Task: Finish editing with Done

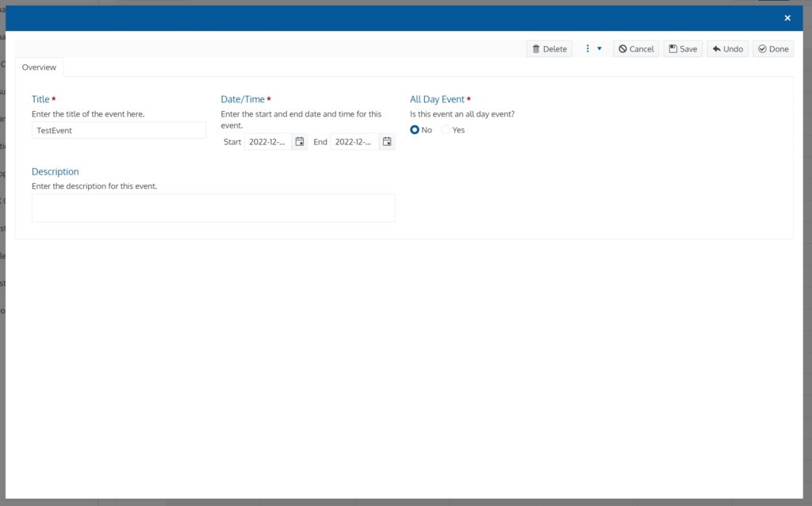Action: (x=773, y=48)
